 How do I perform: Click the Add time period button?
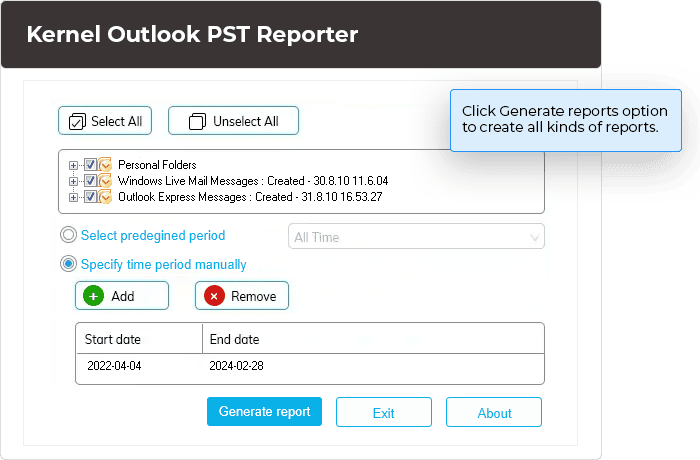[x=122, y=296]
